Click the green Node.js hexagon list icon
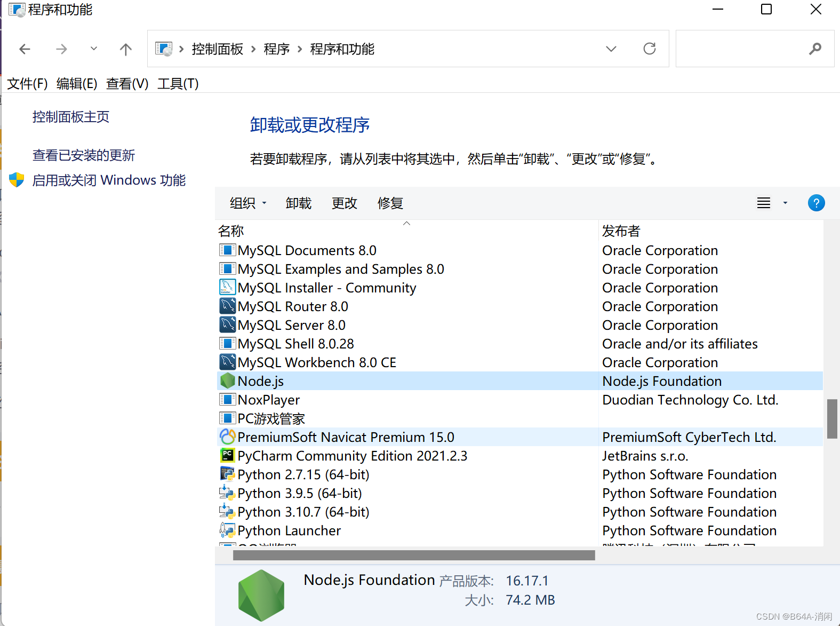This screenshot has width=840, height=626. point(227,381)
